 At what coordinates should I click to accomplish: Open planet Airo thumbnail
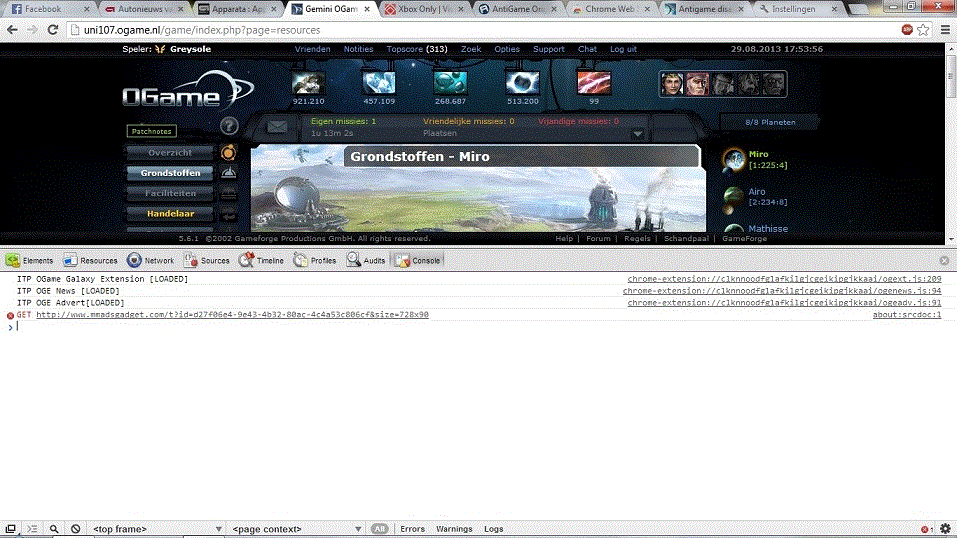point(734,195)
